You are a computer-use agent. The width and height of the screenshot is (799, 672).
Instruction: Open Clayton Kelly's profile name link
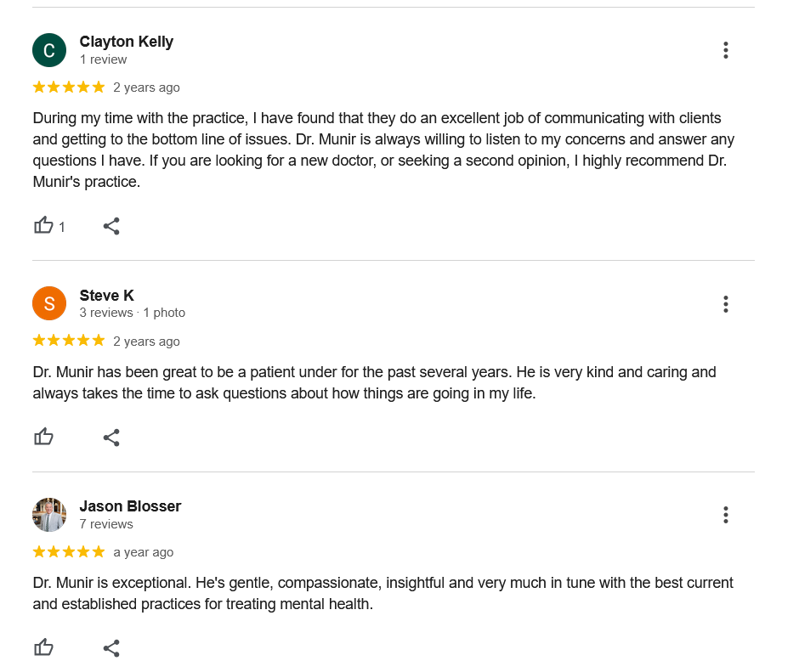[126, 42]
